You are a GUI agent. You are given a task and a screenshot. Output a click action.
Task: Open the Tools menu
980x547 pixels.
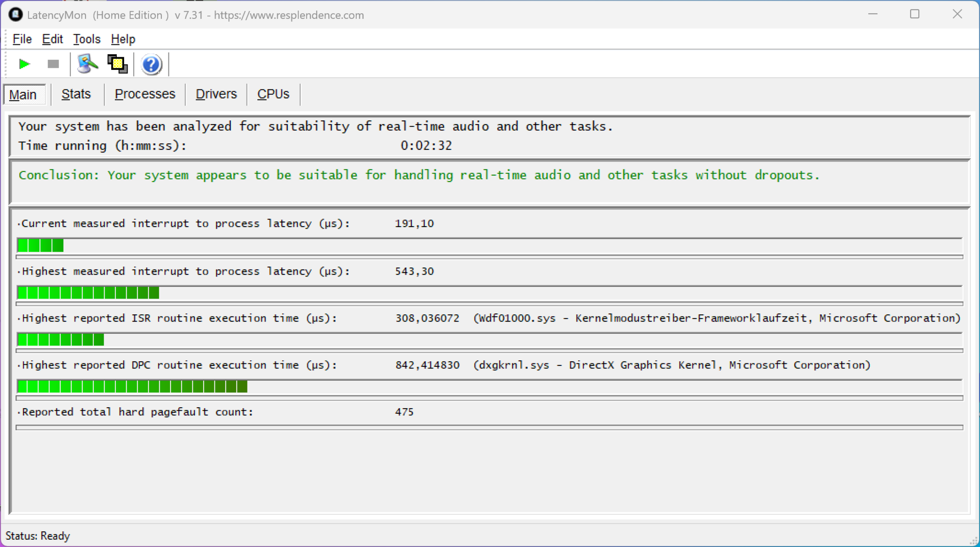(86, 39)
